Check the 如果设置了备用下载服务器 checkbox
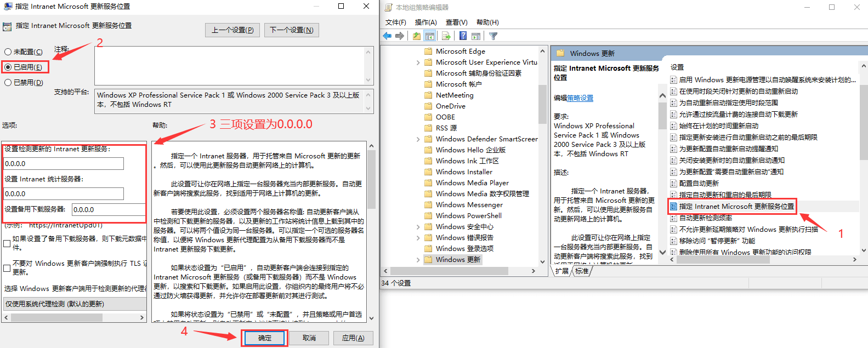Image resolution: width=868 pixels, height=348 pixels. point(7,243)
